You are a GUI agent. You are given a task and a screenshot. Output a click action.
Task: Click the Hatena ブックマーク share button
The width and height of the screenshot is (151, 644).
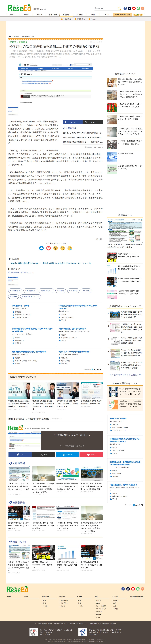coord(67,455)
